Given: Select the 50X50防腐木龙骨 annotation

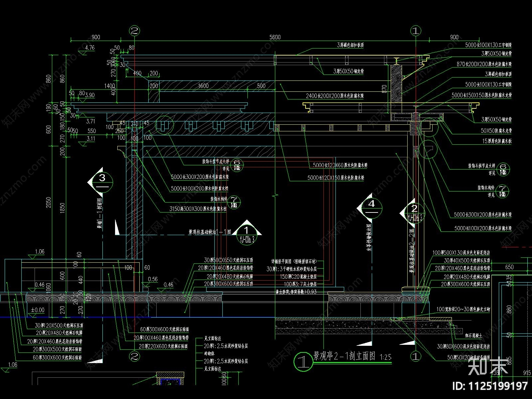Looking at the screenshot, I should pos(496,131).
